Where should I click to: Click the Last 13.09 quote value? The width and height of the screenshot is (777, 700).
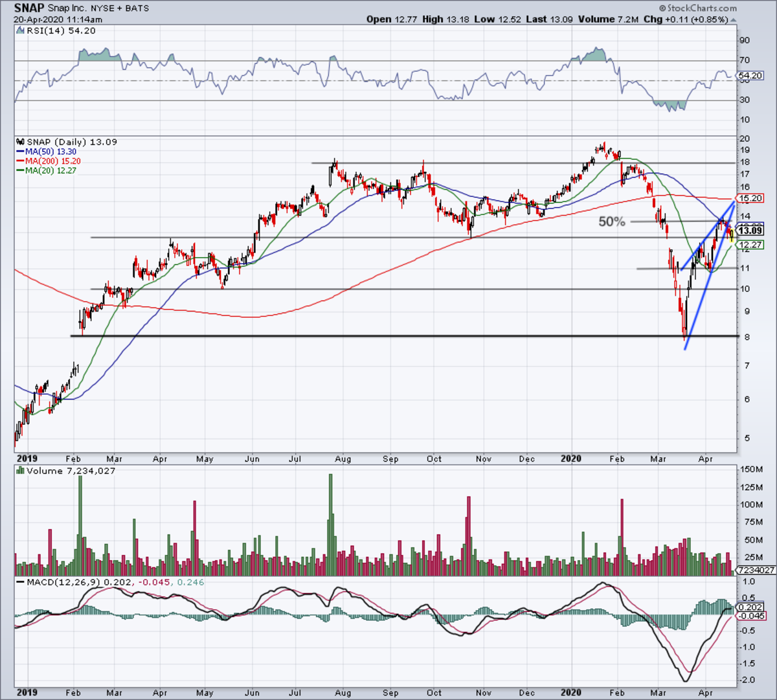click(551, 19)
